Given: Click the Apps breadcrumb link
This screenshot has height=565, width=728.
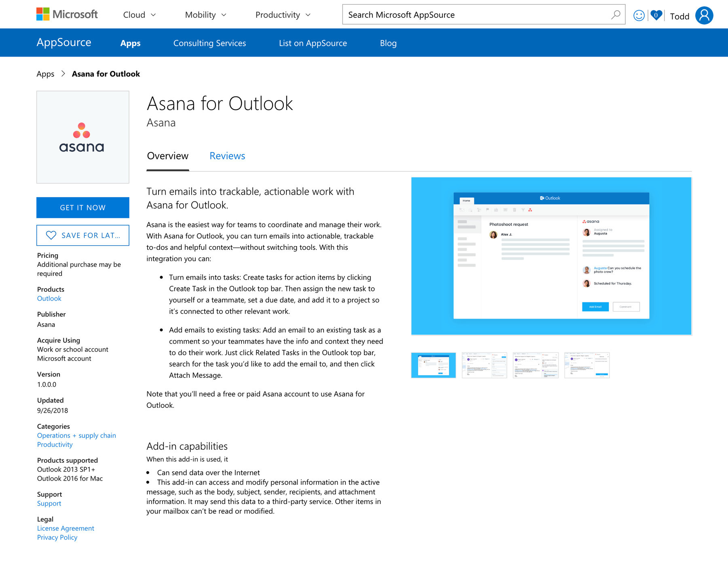Looking at the screenshot, I should coord(45,74).
